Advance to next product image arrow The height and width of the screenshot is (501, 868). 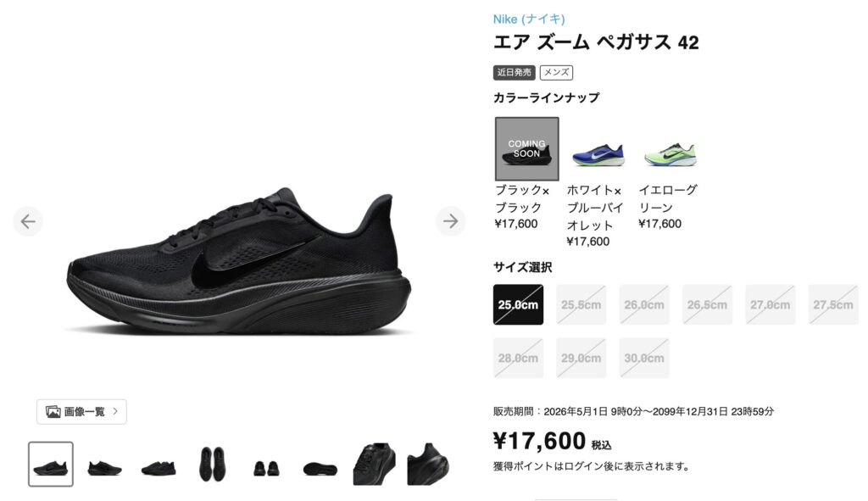[451, 221]
